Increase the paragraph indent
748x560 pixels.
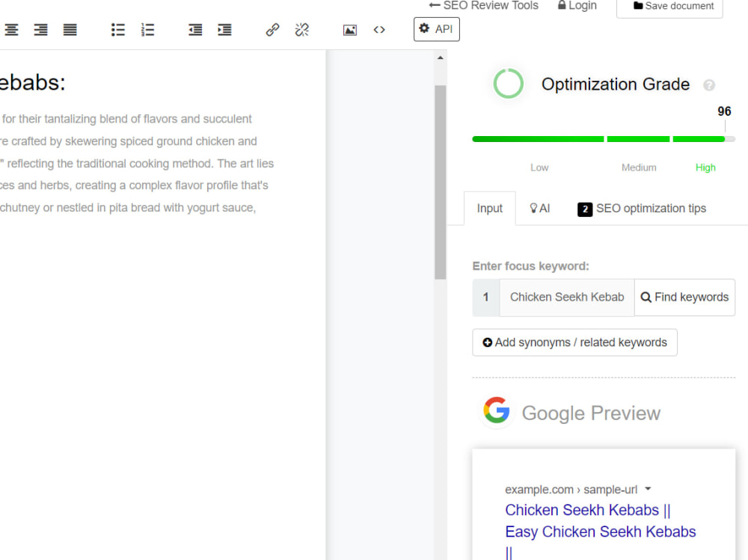(224, 30)
